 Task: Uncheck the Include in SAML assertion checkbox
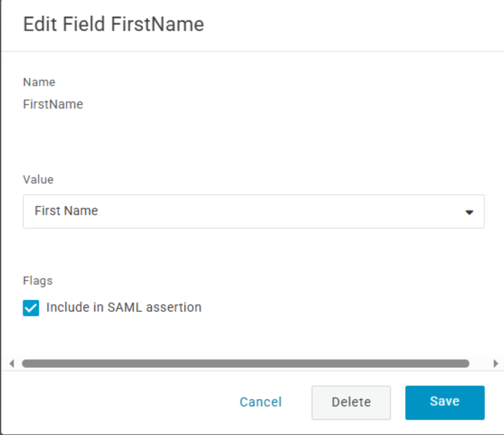pos(31,308)
